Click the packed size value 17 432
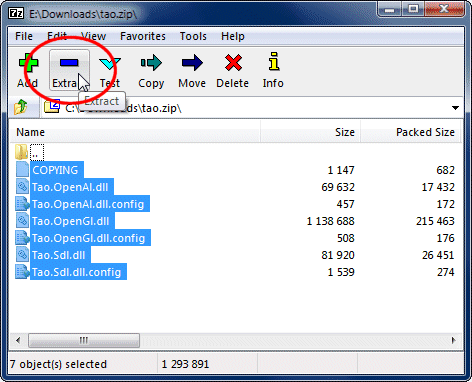Viewport: 472px width, 382px height. [x=438, y=187]
